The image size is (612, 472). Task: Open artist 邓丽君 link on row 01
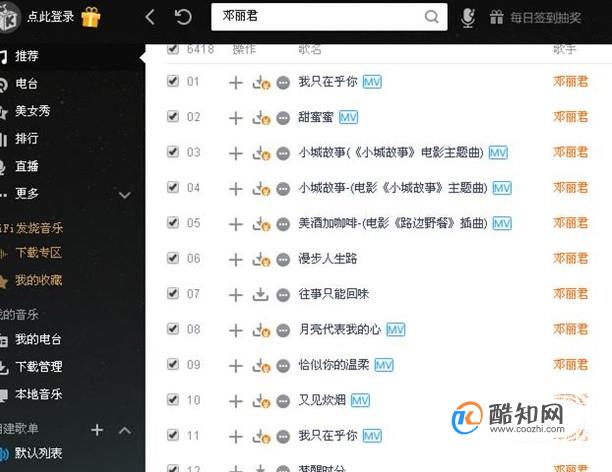[570, 82]
